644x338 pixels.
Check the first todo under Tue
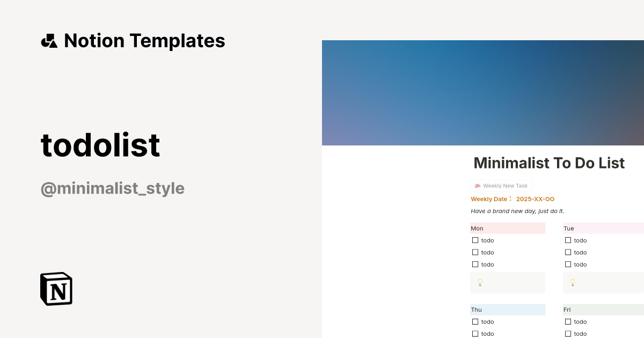tap(568, 240)
